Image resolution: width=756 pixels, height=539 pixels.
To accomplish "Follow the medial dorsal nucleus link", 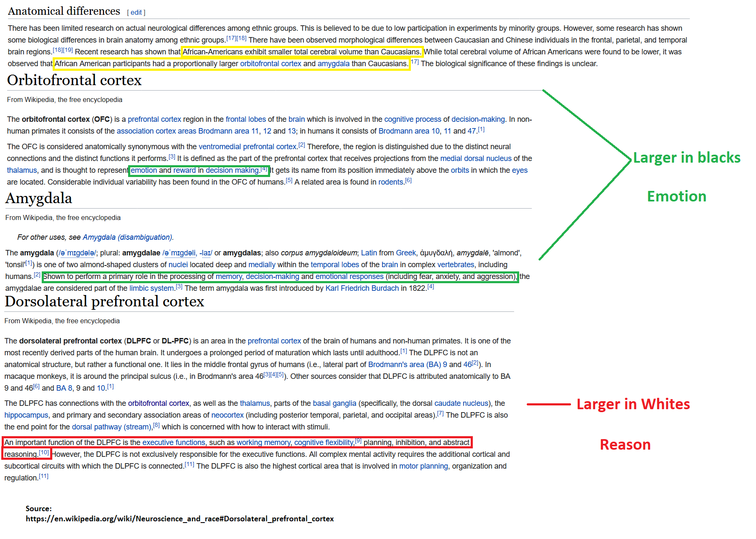I will (476, 158).
